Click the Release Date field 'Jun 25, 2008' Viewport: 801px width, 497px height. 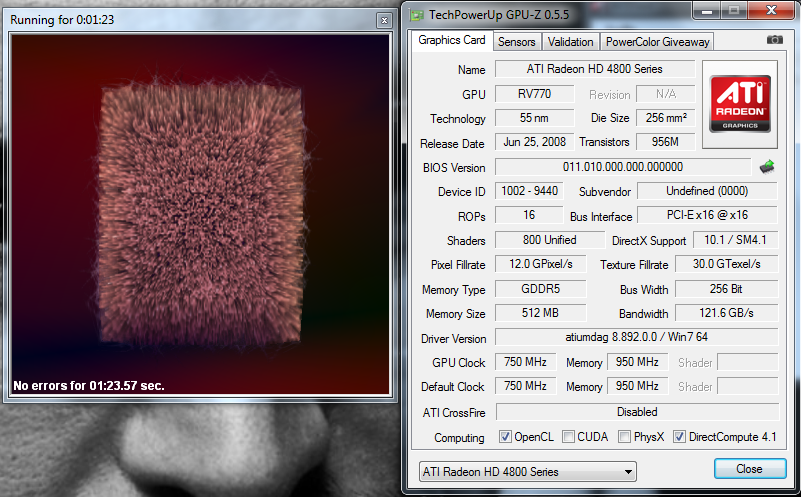(534, 142)
